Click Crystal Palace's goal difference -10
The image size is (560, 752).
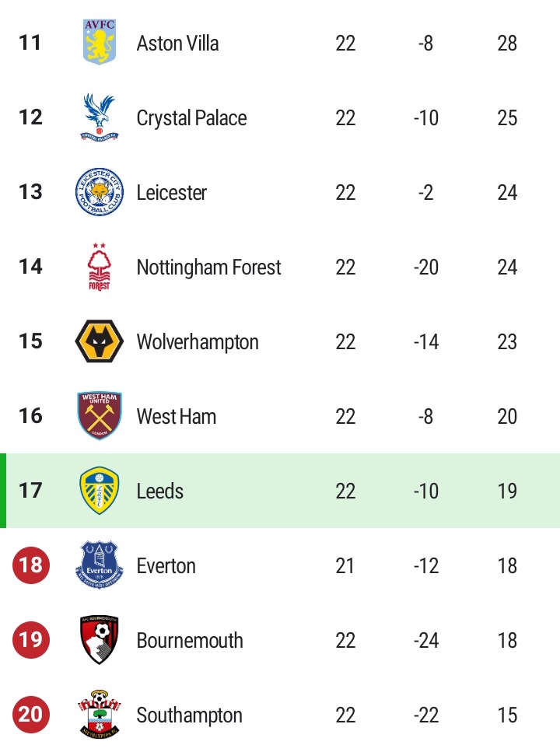[426, 118]
